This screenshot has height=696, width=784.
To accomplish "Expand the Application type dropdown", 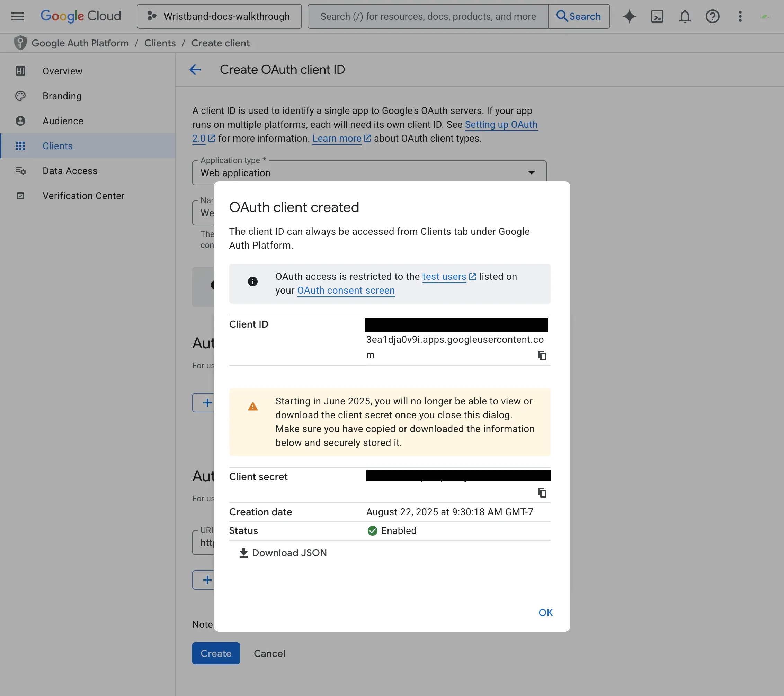I will (369, 172).
